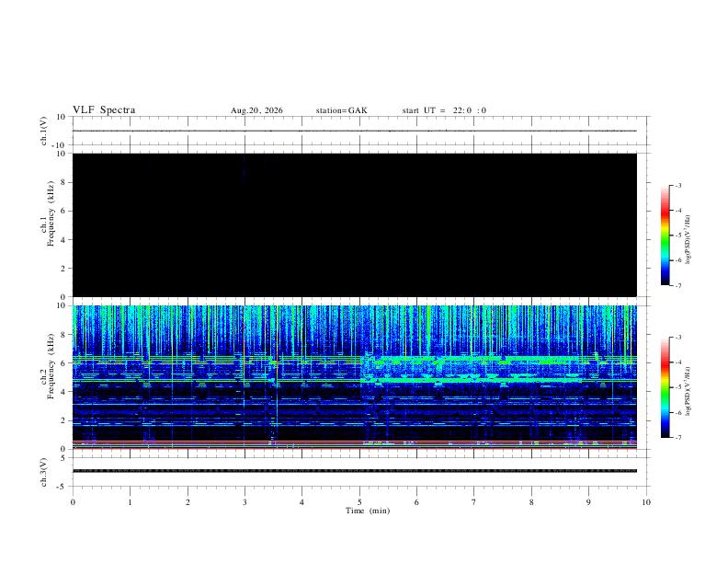Screen dimensions: 728x563
Task: Click the Time (min) axis label
Action: [368, 511]
